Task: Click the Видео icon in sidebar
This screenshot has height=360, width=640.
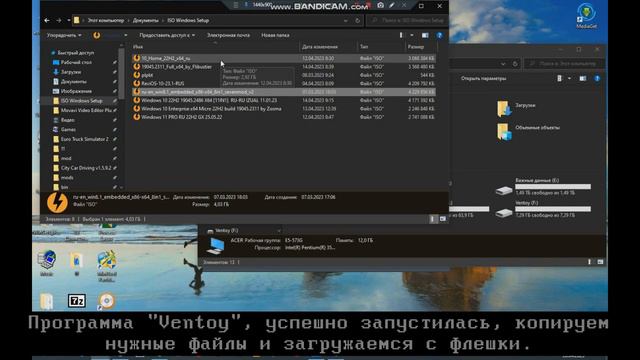Action: [x=56, y=120]
